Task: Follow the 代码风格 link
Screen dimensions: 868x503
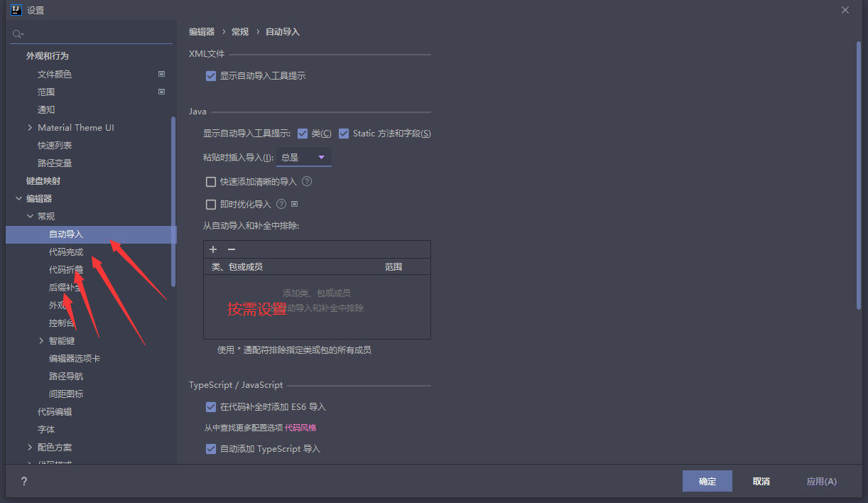Action: (x=300, y=428)
